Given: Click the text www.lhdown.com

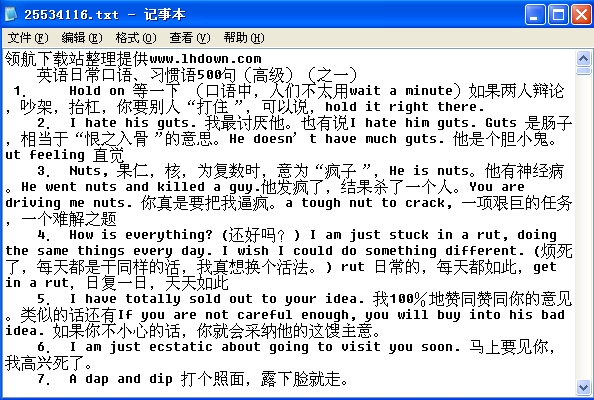Looking at the screenshot, I should click(x=205, y=59).
